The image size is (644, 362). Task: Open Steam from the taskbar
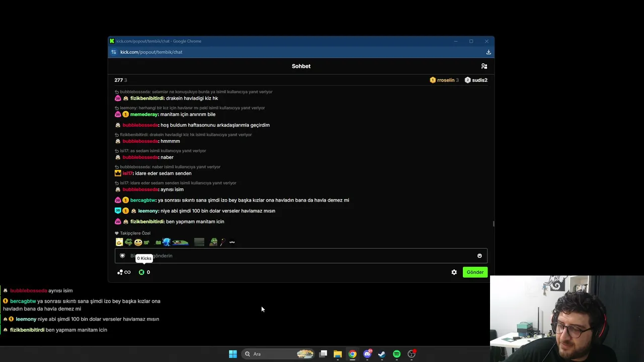(x=382, y=354)
